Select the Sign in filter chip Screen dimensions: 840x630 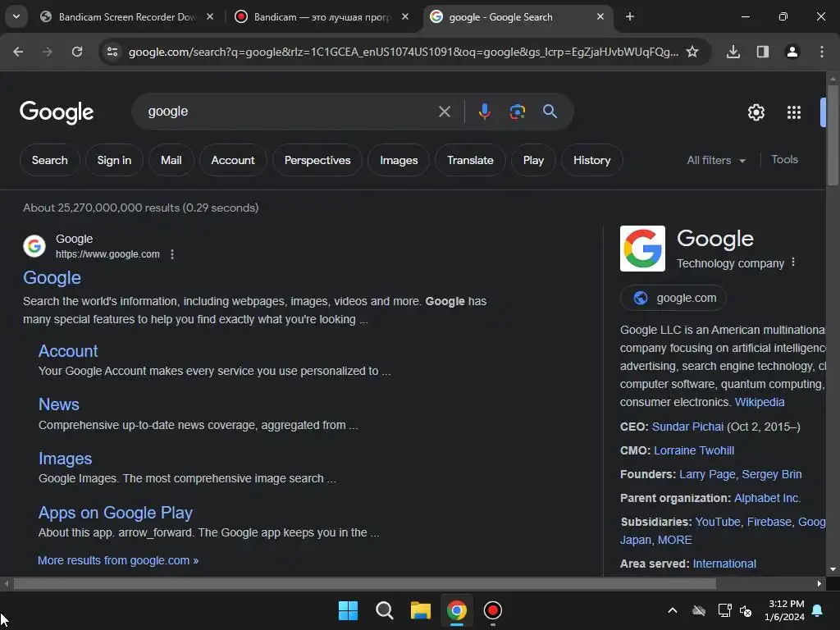pyautogui.click(x=114, y=160)
